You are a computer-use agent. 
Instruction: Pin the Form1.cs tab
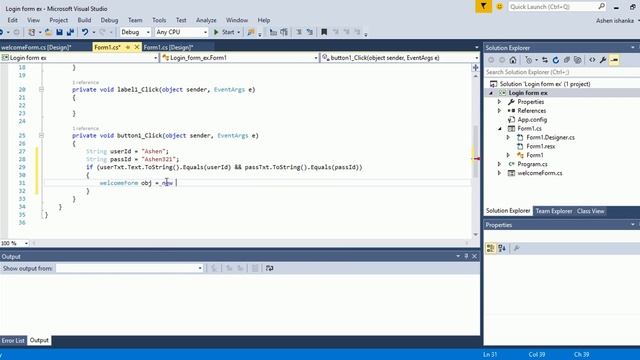point(128,47)
